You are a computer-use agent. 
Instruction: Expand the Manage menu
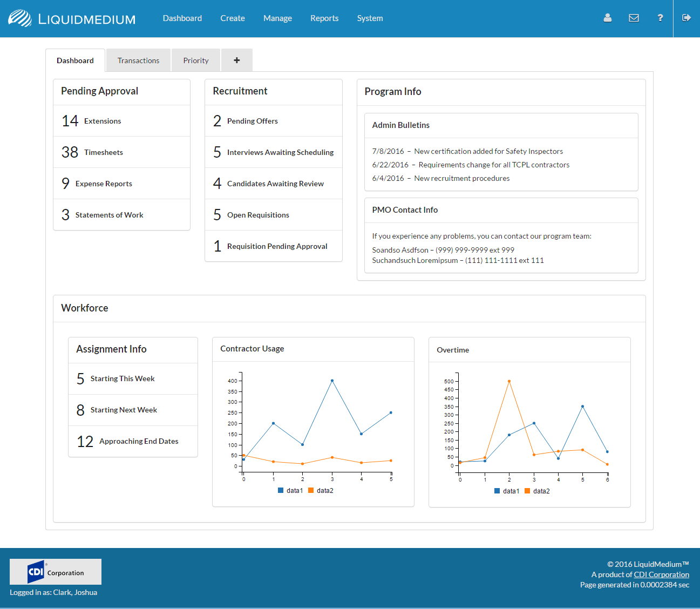click(277, 18)
